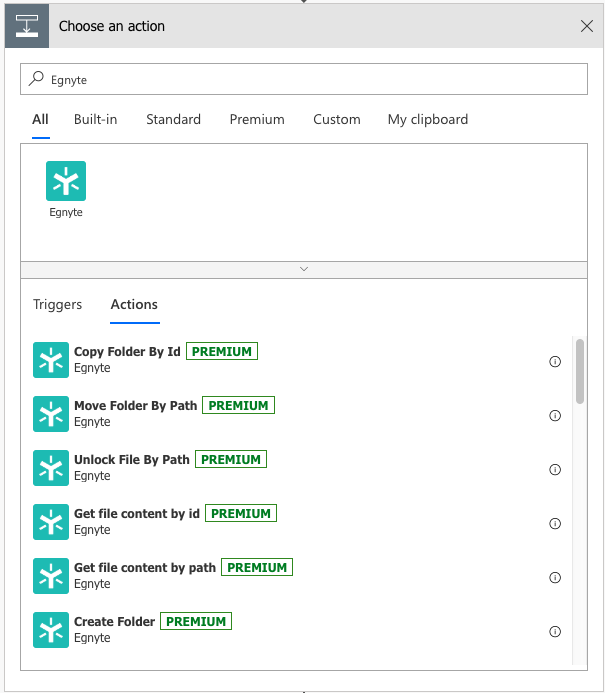This screenshot has height=693, width=605.
Task: Click the Choose an action header icon
Action: point(26,26)
